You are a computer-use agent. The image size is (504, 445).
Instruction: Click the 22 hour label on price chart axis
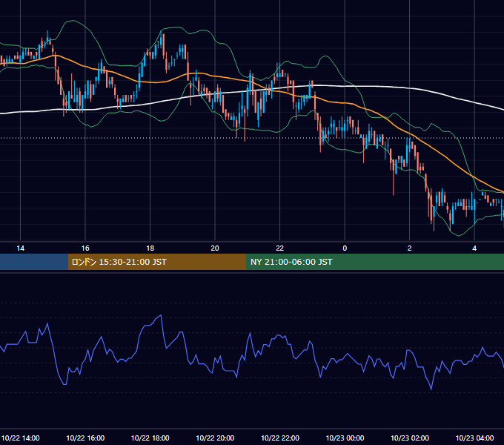point(279,248)
